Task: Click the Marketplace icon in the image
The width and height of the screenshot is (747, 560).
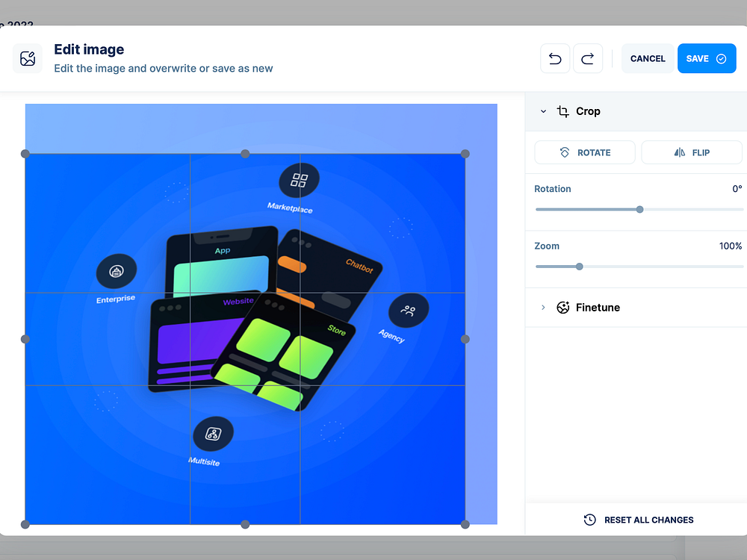Action: coord(300,180)
